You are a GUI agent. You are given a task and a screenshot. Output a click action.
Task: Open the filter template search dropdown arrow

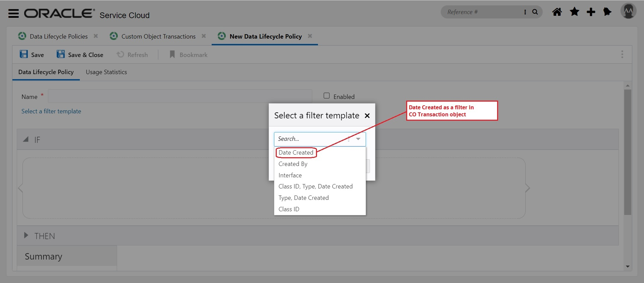(358, 139)
